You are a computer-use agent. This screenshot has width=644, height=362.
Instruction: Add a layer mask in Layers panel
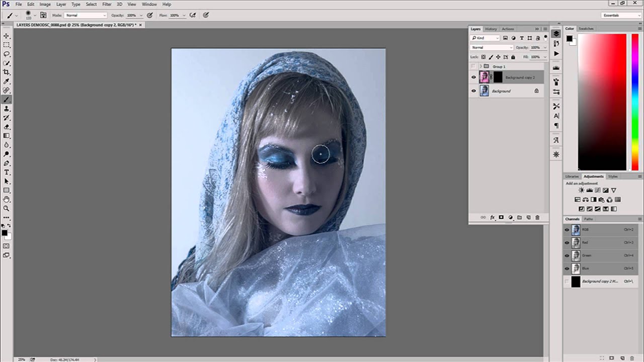tap(501, 217)
